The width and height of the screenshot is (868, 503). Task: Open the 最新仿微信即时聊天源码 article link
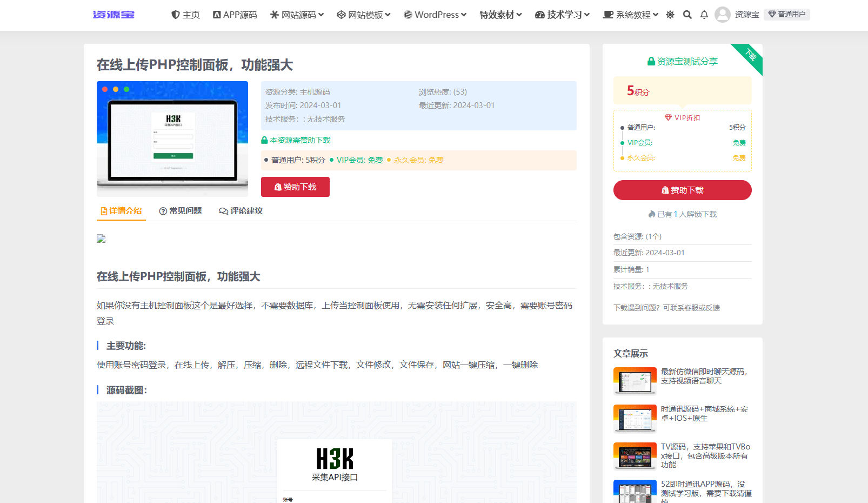click(704, 376)
